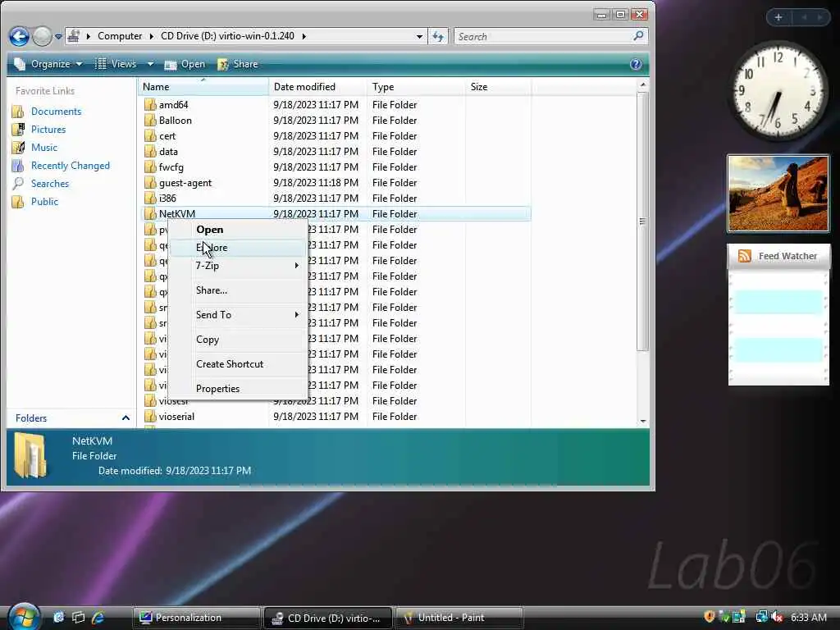This screenshot has height=630, width=840.
Task: Open Send To submenu
Action: coord(238,315)
